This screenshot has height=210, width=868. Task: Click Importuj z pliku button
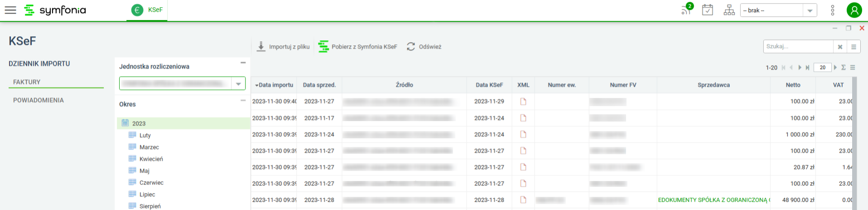coord(283,47)
